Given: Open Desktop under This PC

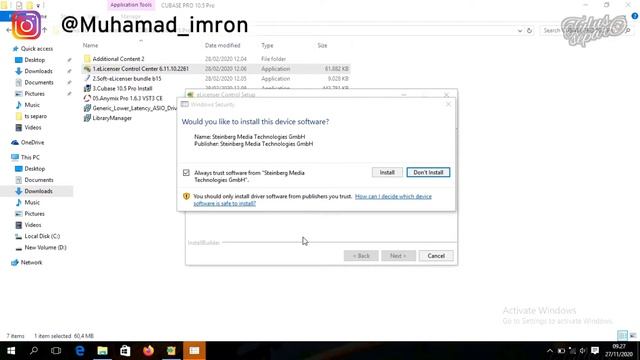Looking at the screenshot, I should pyautogui.click(x=35, y=169).
